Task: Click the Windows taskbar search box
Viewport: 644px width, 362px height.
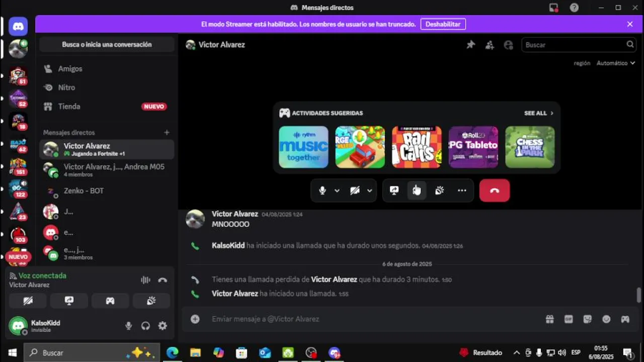Action: (92, 353)
